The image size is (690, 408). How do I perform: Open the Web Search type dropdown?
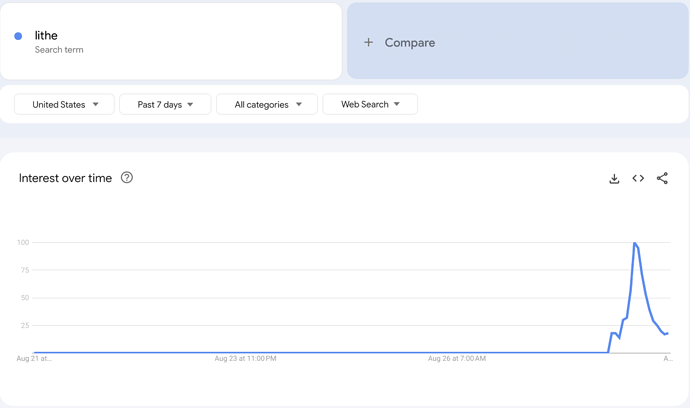(370, 104)
